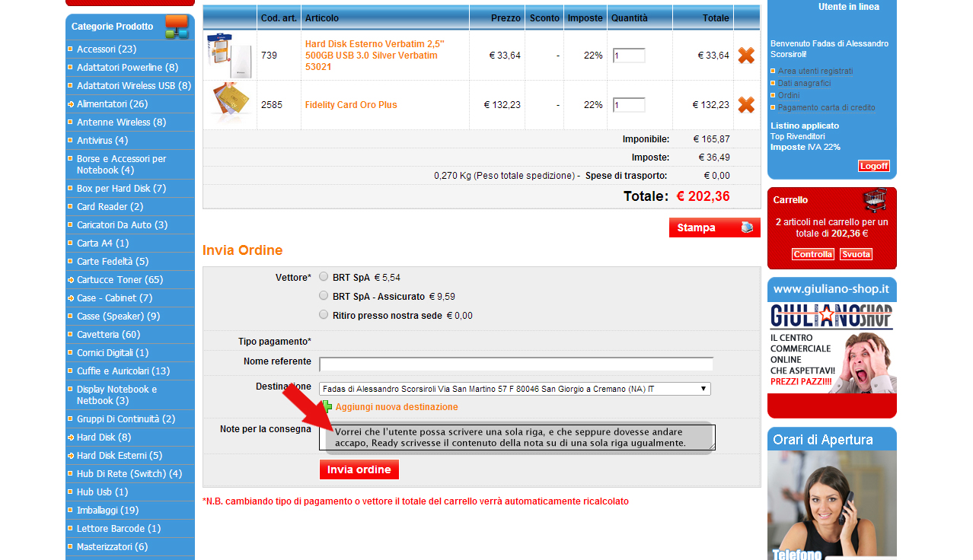Click the Categorie Prodotto network icon
Image resolution: width=973 pixels, height=560 pixels.
pyautogui.click(x=177, y=27)
